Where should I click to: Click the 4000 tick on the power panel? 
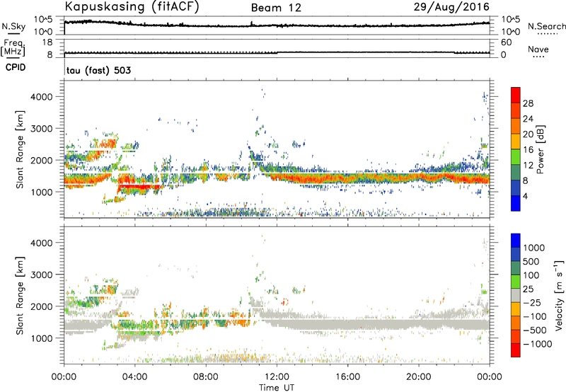pos(41,97)
